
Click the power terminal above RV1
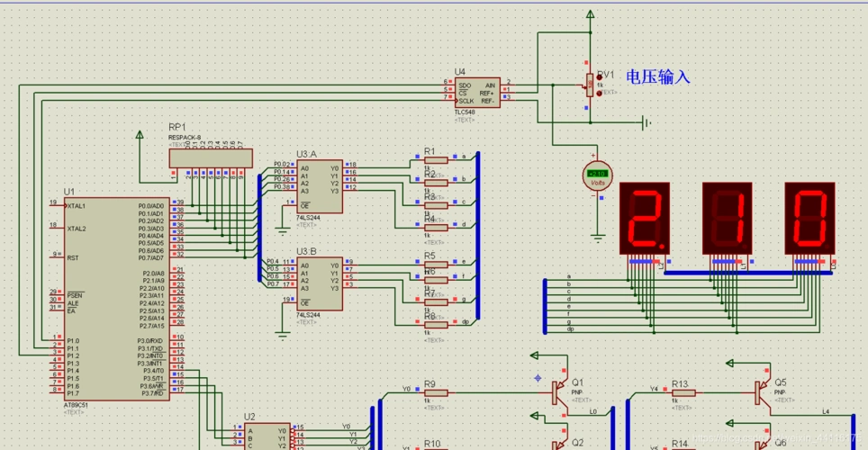click(x=591, y=15)
